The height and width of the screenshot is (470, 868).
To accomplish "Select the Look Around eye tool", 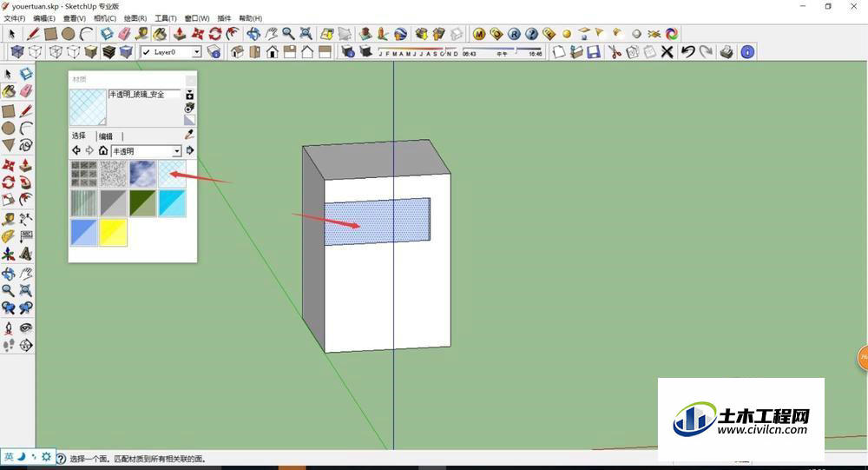I will point(25,328).
